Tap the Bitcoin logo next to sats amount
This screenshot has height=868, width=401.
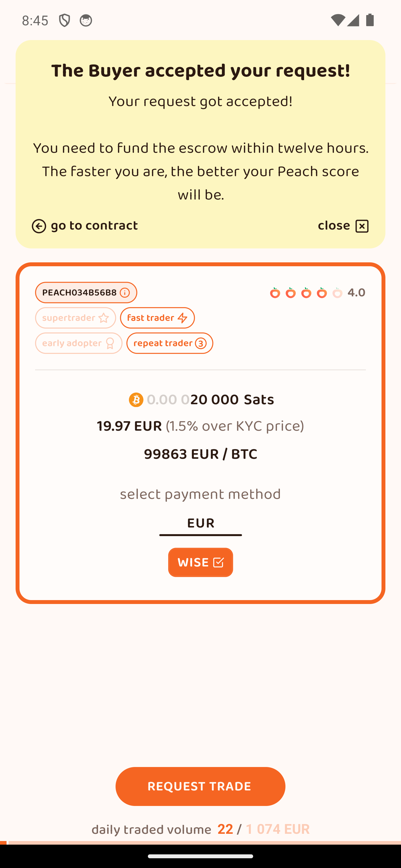point(136,400)
